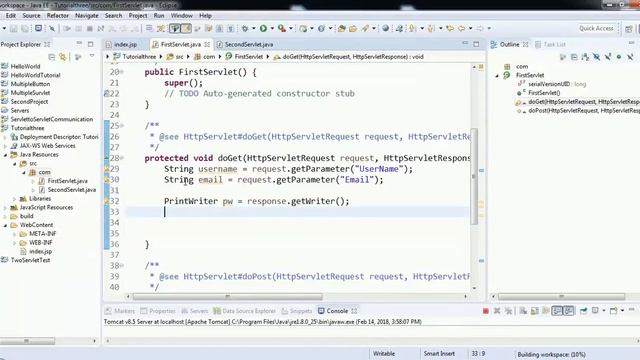Click the Last Edit Location arrow icon

[x=450, y=28]
